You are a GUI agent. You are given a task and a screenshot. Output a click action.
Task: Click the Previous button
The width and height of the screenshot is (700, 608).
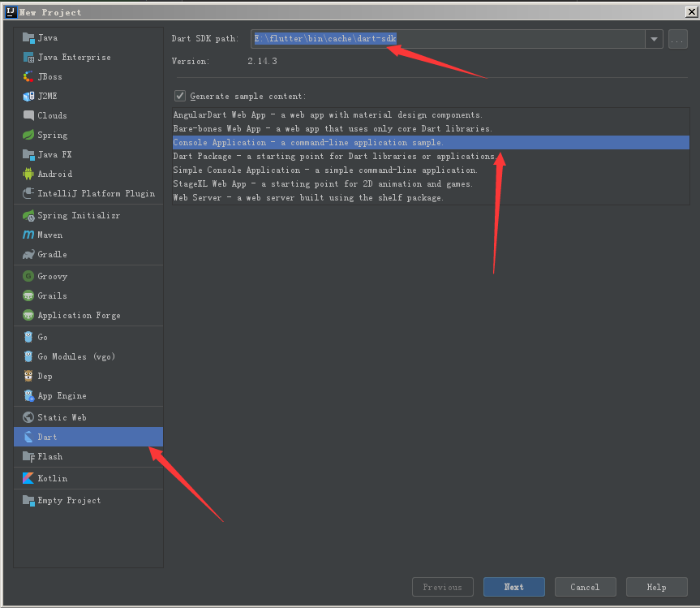[442, 587]
